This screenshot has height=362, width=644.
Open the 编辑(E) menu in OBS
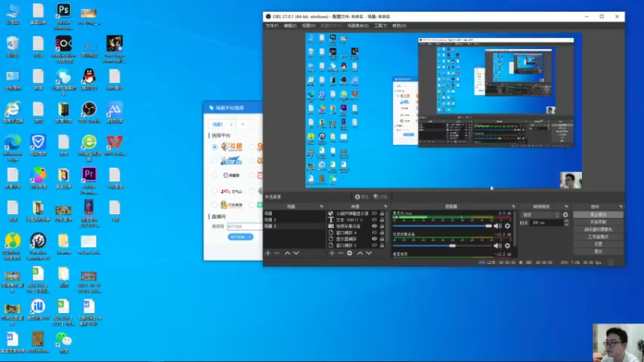tap(290, 26)
